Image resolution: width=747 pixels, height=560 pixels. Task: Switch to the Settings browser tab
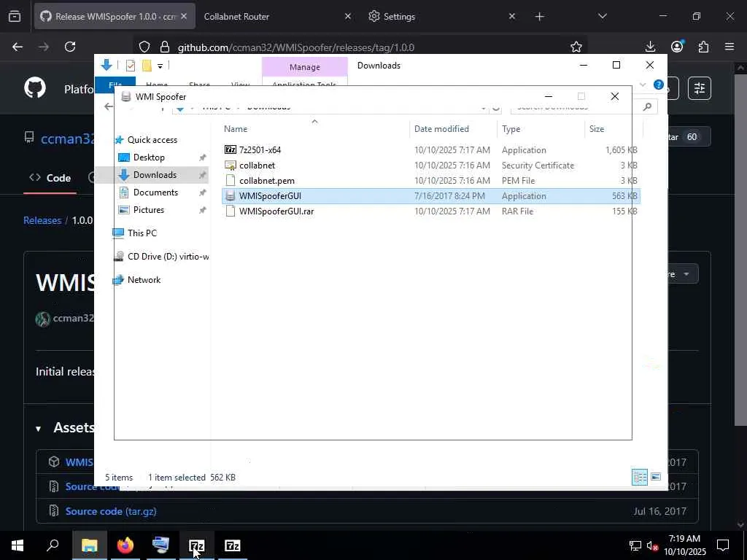coord(399,16)
